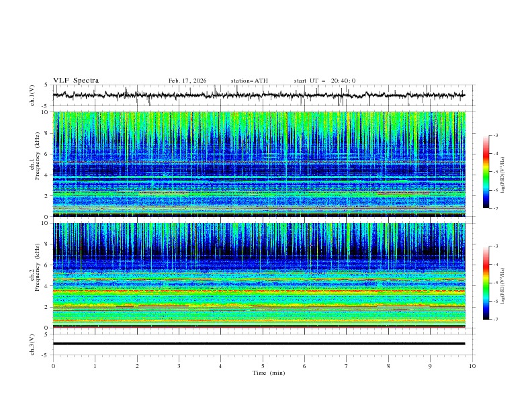This screenshot has height=411, width=532.
Task: Click the "station=ATH" label
Action: pos(249,81)
